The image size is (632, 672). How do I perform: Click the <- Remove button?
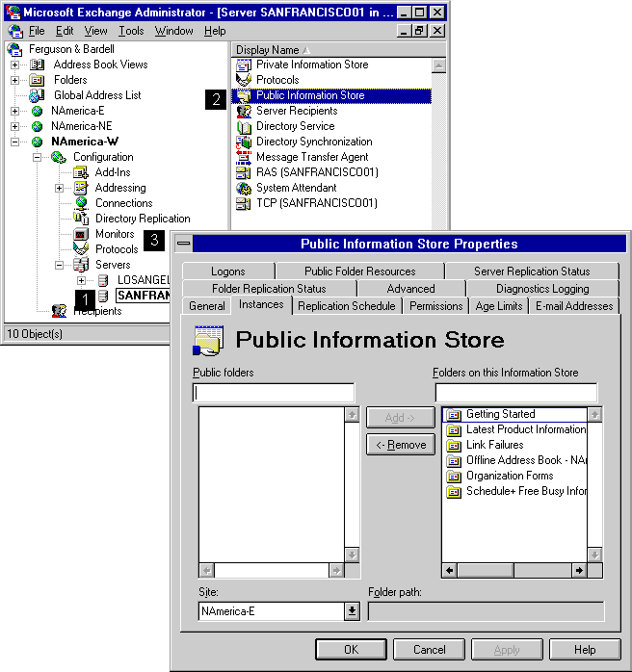(x=401, y=445)
